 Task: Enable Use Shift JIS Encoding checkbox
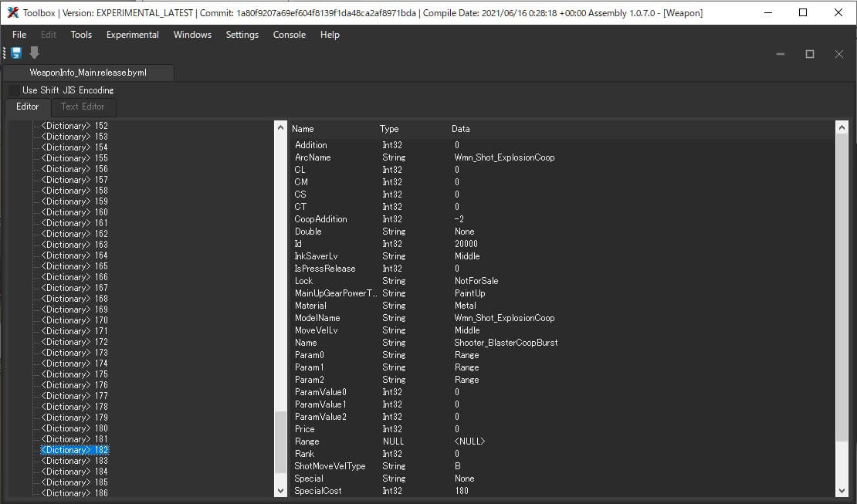(15, 90)
